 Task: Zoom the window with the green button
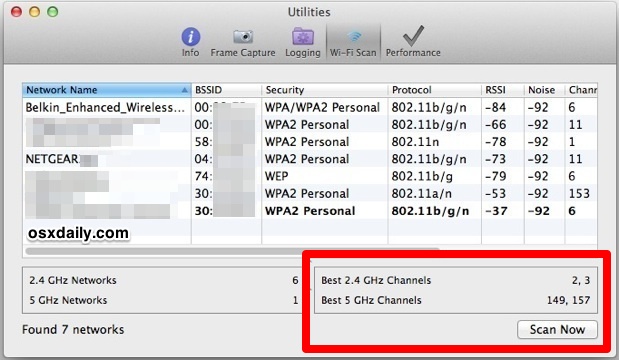(53, 12)
